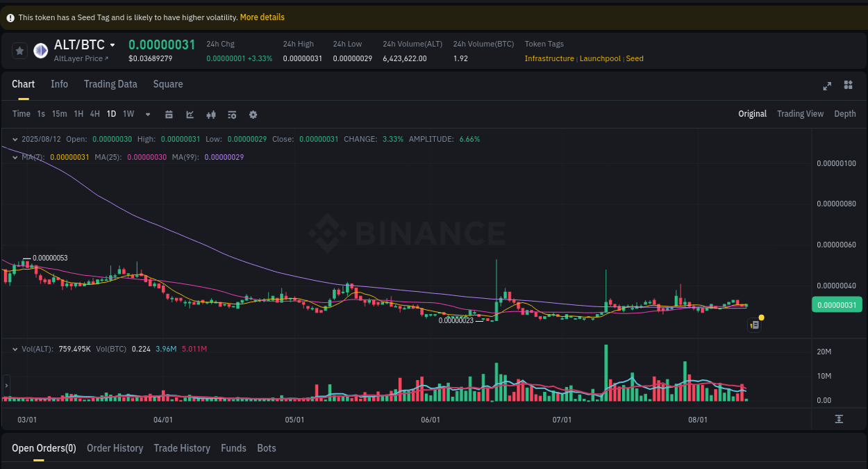Click the green current price label
Image resolution: width=868 pixels, height=469 pixels.
click(x=837, y=304)
